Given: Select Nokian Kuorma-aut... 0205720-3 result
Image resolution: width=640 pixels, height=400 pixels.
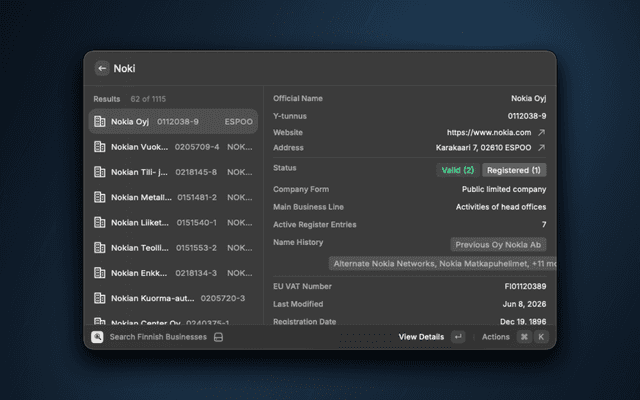Looking at the screenshot, I should [x=173, y=298].
